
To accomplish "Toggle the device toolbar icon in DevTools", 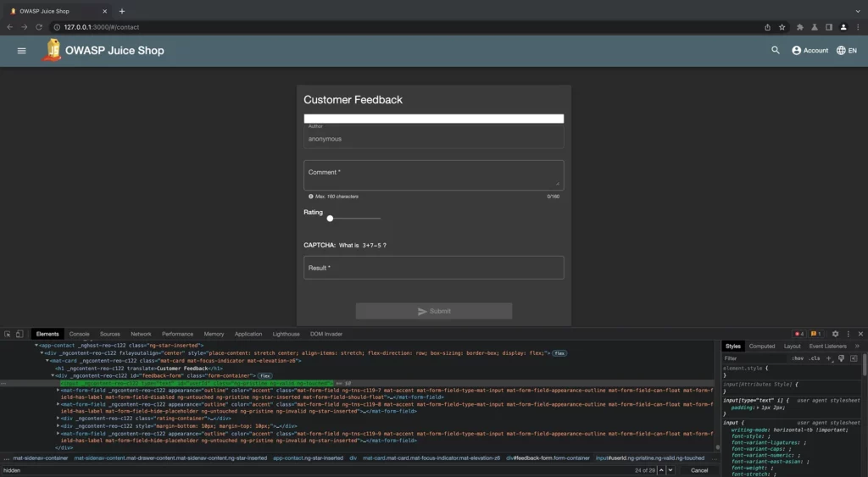I will 19,334.
